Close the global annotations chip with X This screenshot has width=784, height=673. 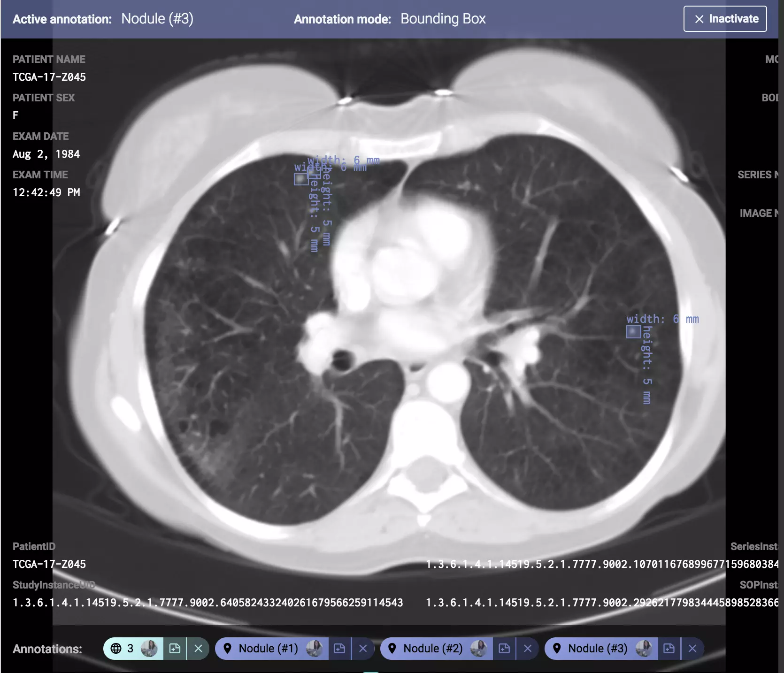click(x=199, y=649)
